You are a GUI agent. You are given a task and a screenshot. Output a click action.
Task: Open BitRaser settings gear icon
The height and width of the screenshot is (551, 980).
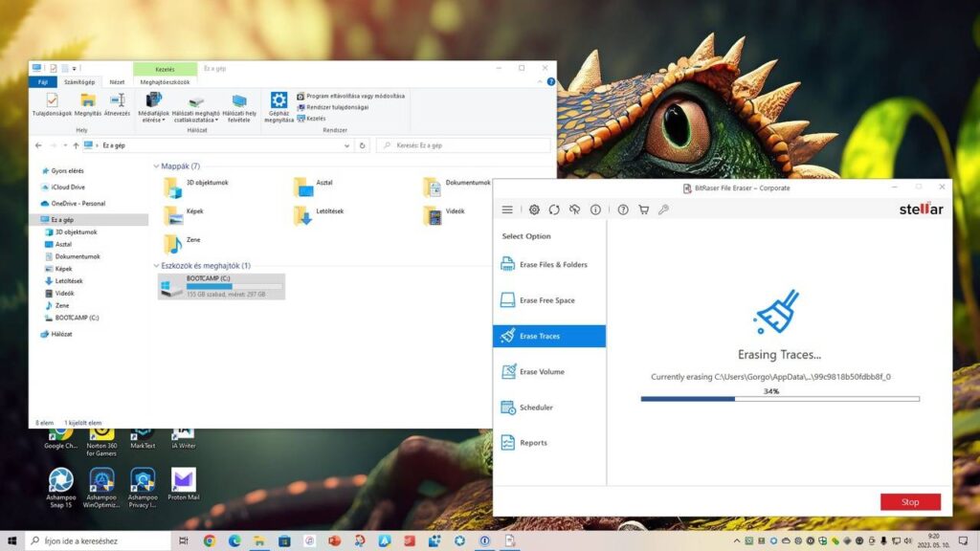(534, 209)
